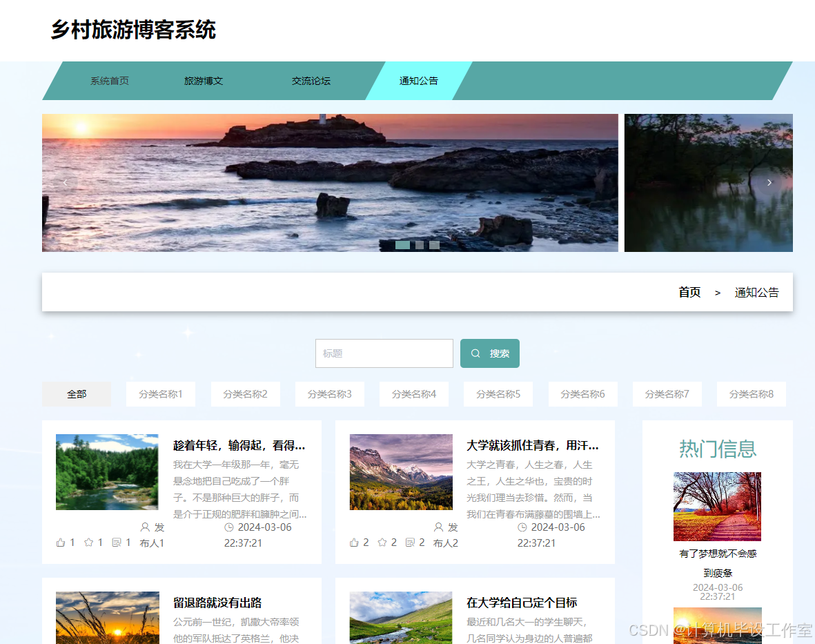Screen dimensions: 815x644
Task: Open 旅游博文 navigation tab
Action: pyautogui.click(x=204, y=81)
